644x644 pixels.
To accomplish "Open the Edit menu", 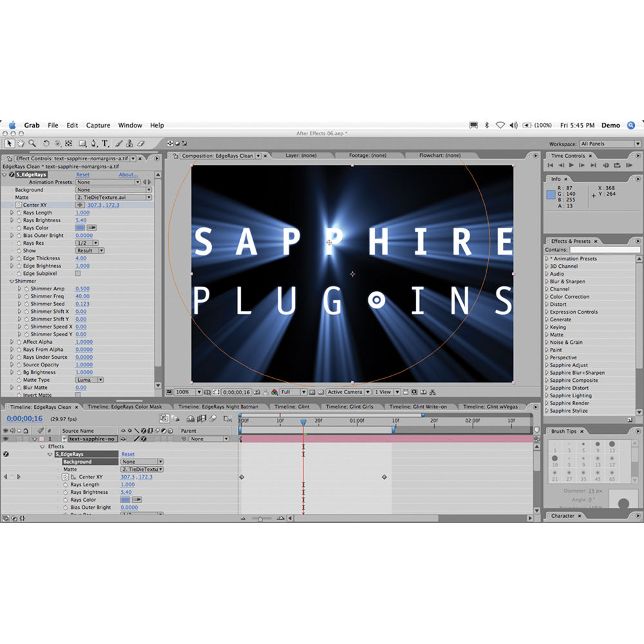I will tap(72, 126).
